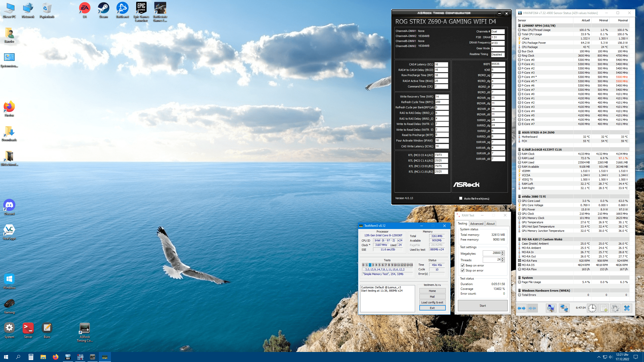The image size is (644, 362).
Task: Click the Home button in TestMem5
Action: pos(432,291)
